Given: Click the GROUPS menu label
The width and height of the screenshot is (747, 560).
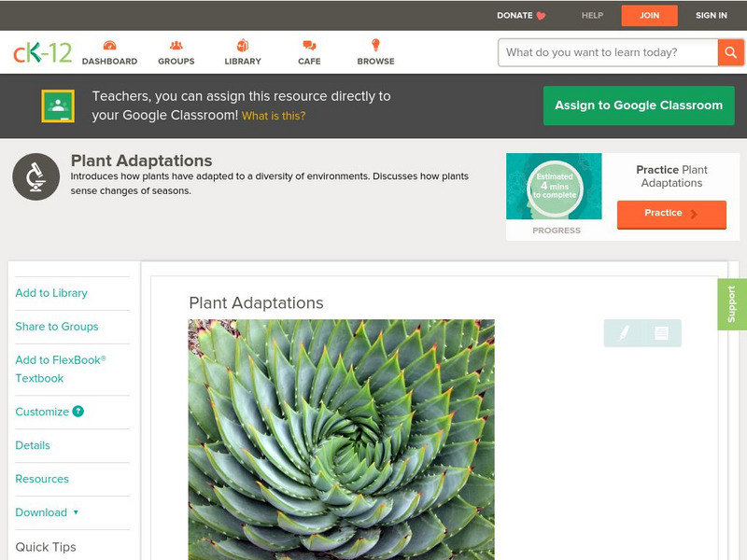Looking at the screenshot, I should click(x=176, y=62).
